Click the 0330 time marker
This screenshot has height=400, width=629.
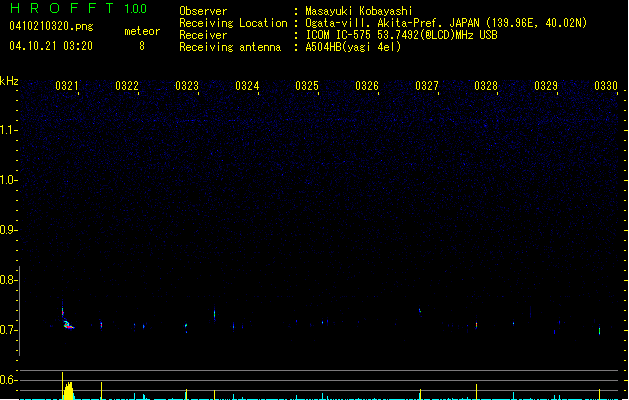point(606,86)
